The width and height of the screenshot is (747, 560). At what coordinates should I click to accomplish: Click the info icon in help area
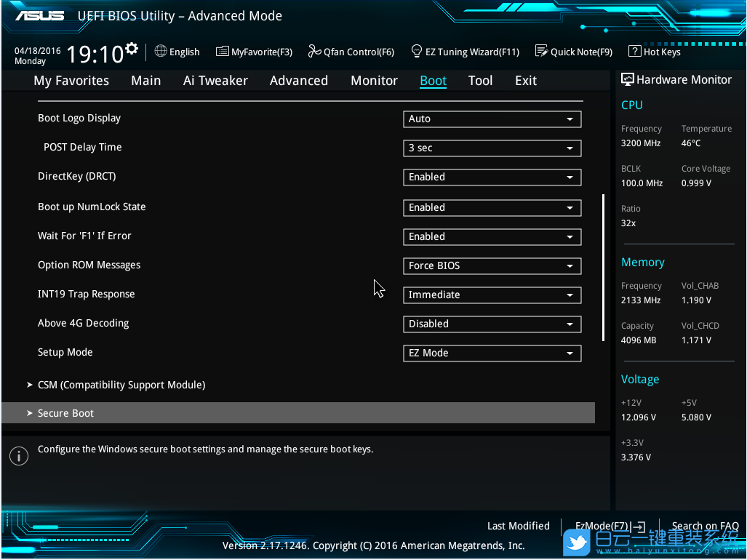pyautogui.click(x=18, y=456)
